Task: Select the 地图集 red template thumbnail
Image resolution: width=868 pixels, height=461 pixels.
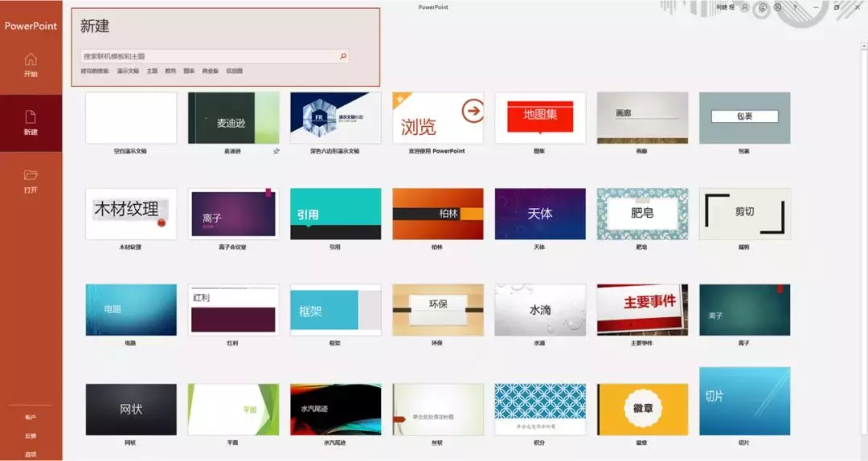Action: point(540,118)
